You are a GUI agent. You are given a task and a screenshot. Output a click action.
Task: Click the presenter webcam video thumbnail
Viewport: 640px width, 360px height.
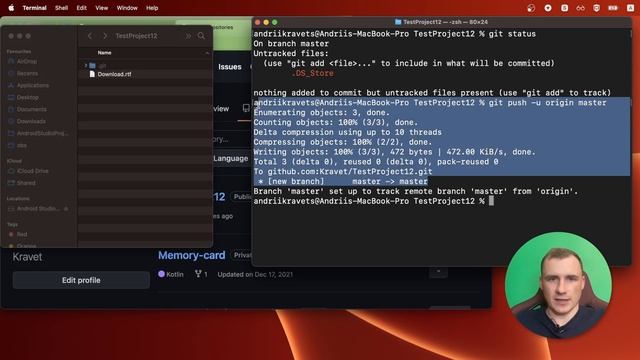558,285
